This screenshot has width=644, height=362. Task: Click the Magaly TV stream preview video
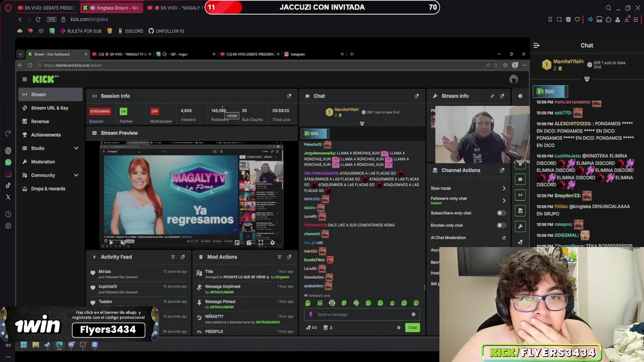tap(193, 194)
